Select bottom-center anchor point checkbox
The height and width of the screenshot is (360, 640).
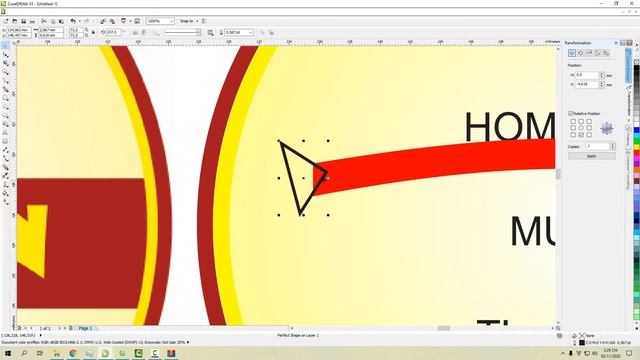(x=581, y=135)
